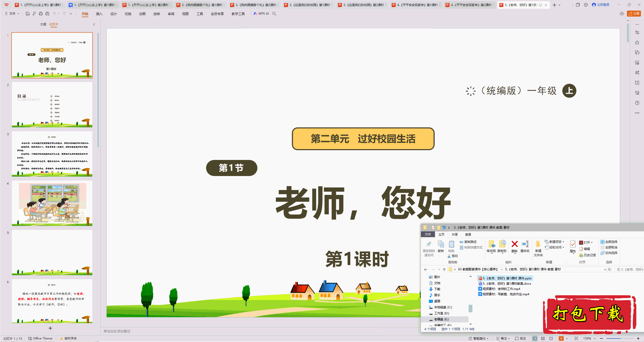Switch panel to 大纲 outline view

click(43, 24)
